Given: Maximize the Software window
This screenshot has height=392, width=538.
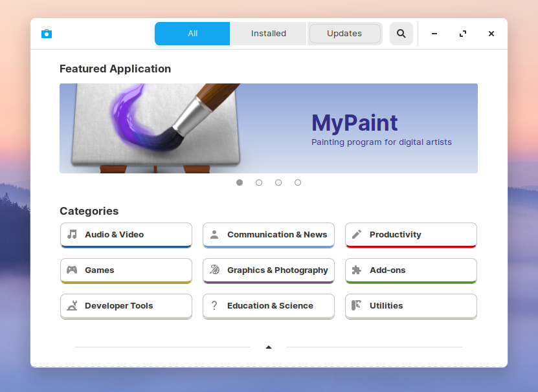Looking at the screenshot, I should click(463, 34).
